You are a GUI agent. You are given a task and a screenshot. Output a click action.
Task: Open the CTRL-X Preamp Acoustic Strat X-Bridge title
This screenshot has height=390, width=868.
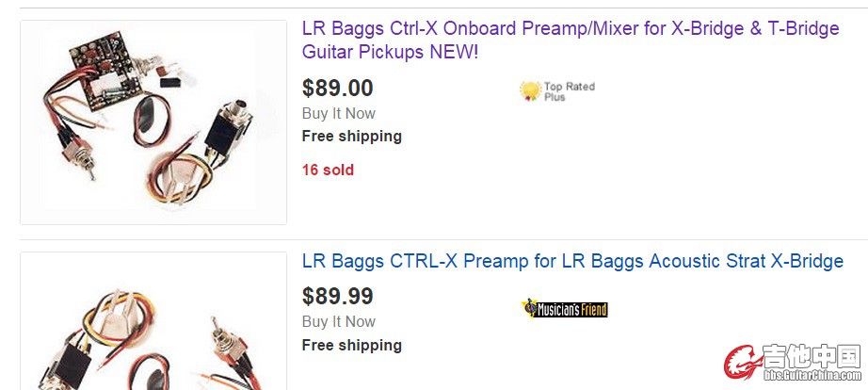[x=572, y=261]
